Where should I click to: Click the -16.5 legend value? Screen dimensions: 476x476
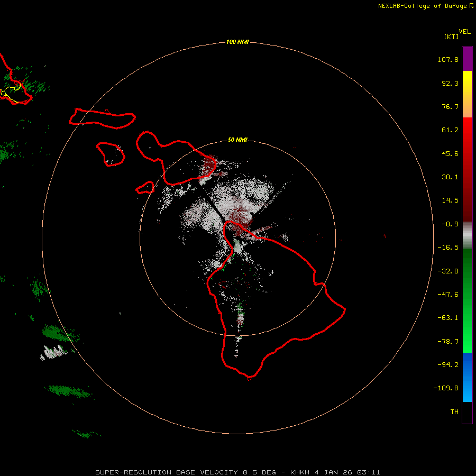click(x=448, y=248)
